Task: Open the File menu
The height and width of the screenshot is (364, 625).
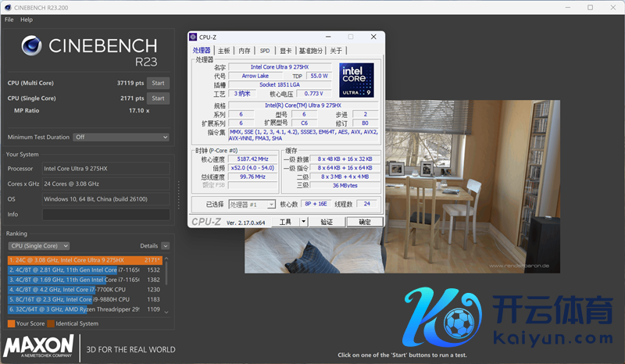Action: pos(9,19)
